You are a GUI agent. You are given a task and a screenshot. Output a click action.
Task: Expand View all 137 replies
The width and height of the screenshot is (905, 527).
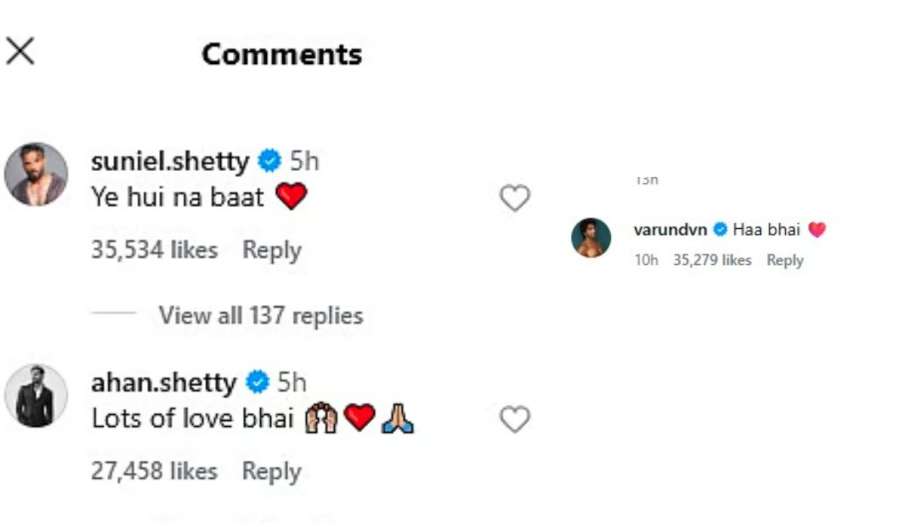point(260,316)
